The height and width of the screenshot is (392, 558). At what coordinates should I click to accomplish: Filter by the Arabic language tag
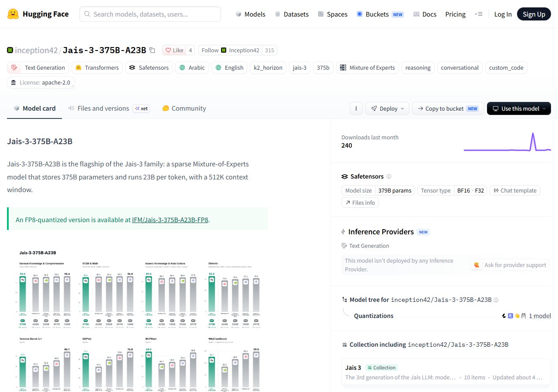[192, 68]
